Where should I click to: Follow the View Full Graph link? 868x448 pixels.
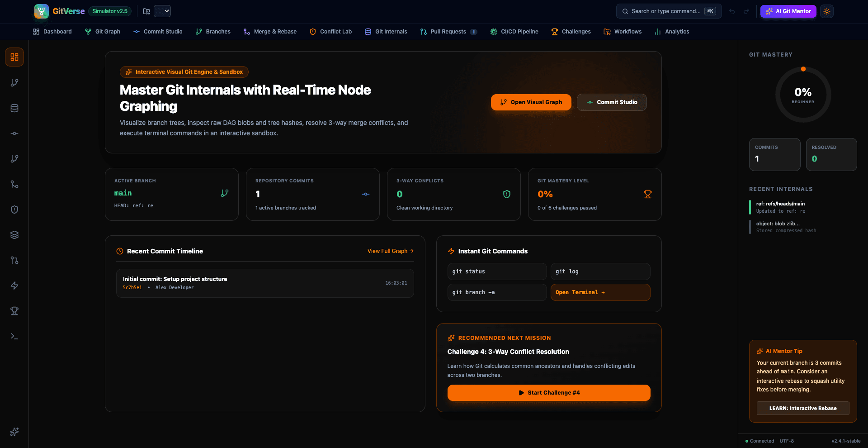point(391,251)
